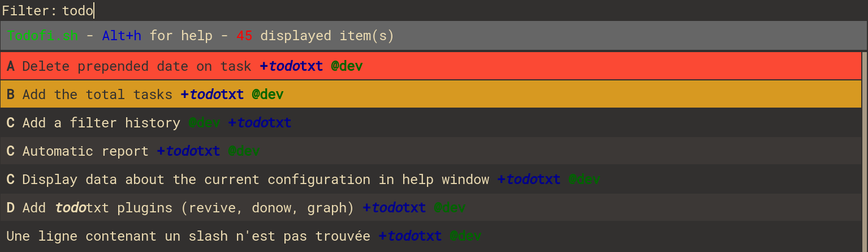This screenshot has width=868, height=252.
Task: Click the @dev tag in "Add a filter history"
Action: (x=204, y=123)
